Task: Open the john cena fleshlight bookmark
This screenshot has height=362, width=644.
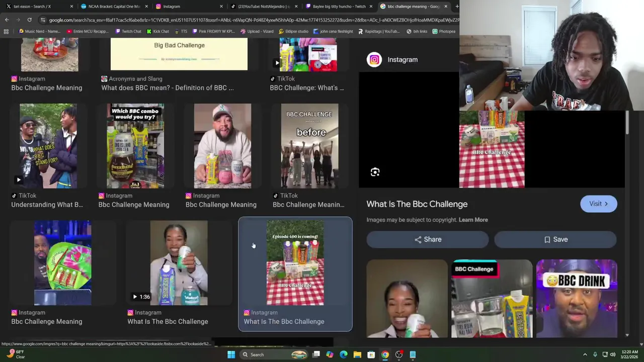Action: coord(333,31)
